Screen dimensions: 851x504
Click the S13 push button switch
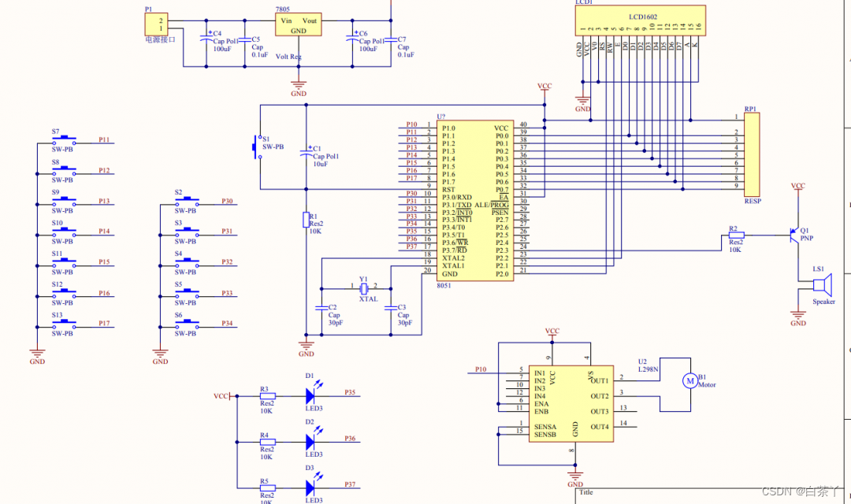click(x=64, y=324)
